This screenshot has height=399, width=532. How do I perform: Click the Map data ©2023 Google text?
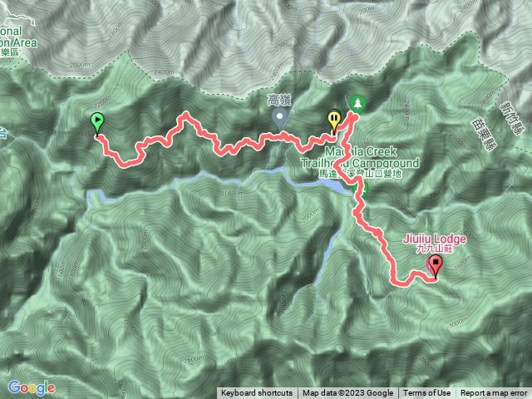(x=348, y=393)
